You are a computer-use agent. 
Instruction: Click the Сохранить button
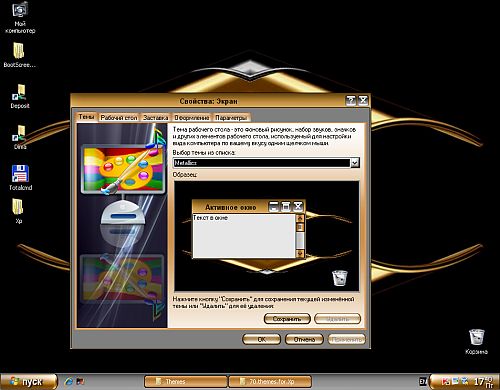(287, 319)
